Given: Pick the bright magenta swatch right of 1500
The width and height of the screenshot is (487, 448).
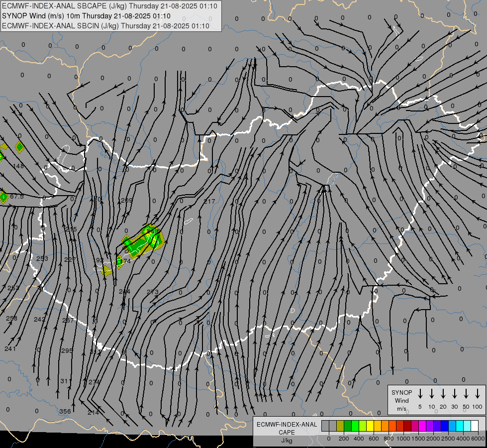Looking at the screenshot, I should [x=422, y=426].
